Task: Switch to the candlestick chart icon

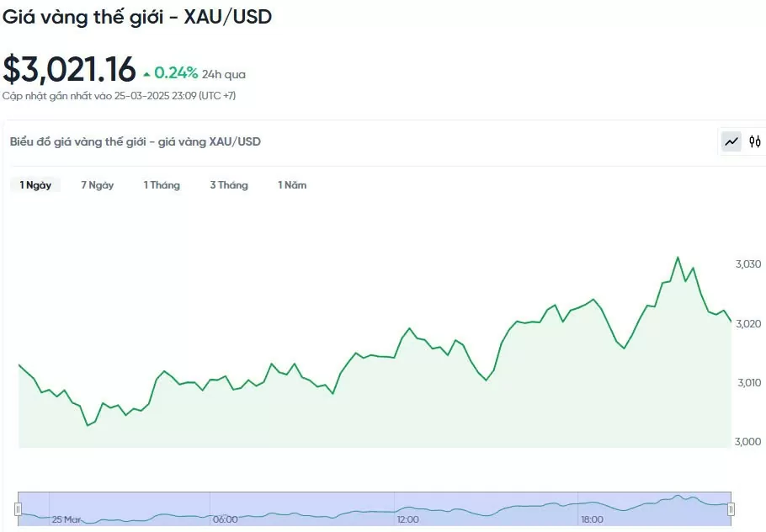Action: 755,141
